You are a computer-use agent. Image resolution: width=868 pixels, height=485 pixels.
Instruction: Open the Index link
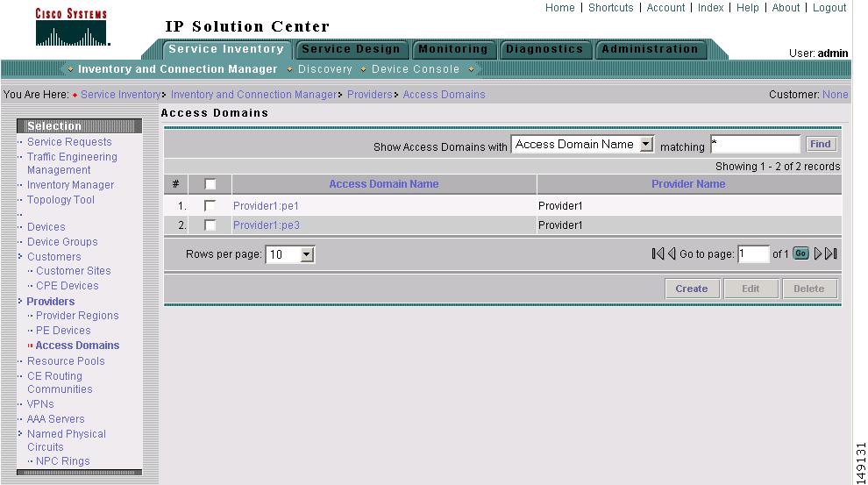(710, 8)
